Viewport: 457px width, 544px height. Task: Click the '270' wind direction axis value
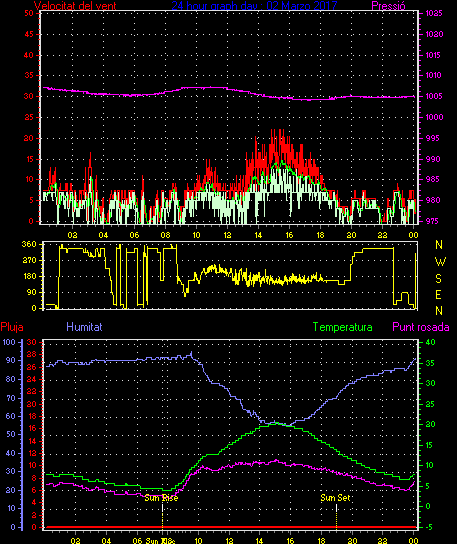click(x=29, y=260)
